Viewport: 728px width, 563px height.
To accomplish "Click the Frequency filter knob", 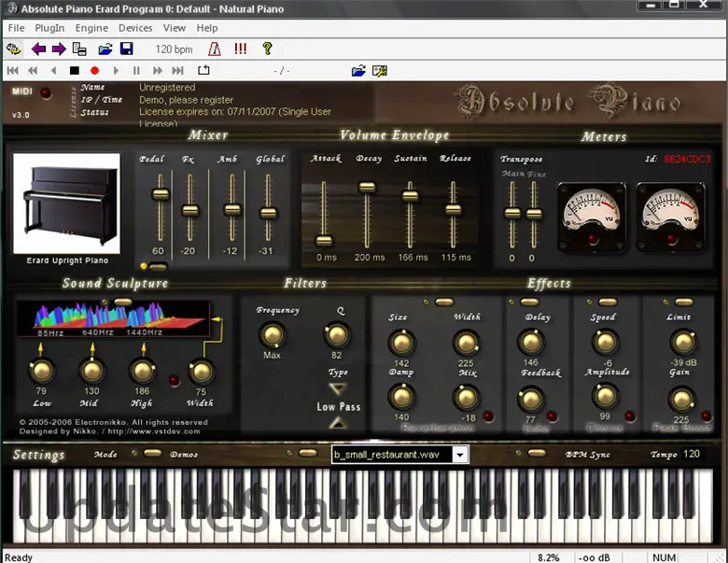I will point(273,335).
